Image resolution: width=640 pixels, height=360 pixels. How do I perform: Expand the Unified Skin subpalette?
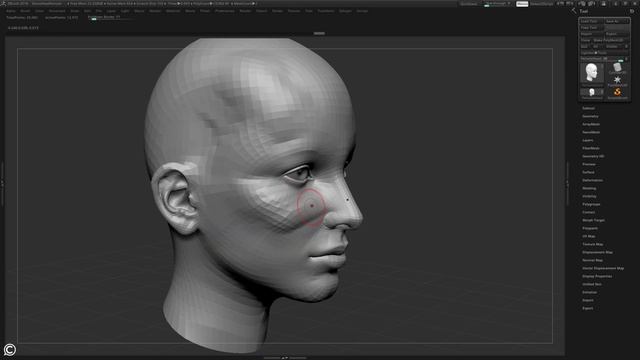pyautogui.click(x=592, y=284)
